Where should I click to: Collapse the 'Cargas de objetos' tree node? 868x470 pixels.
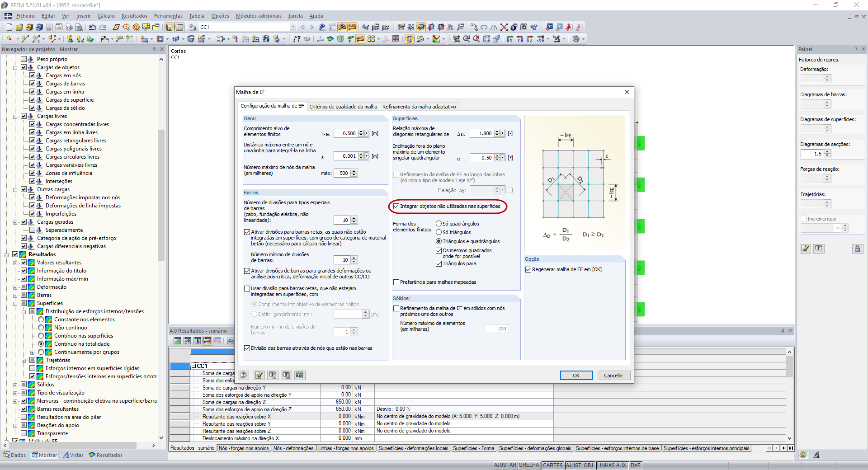pos(15,67)
